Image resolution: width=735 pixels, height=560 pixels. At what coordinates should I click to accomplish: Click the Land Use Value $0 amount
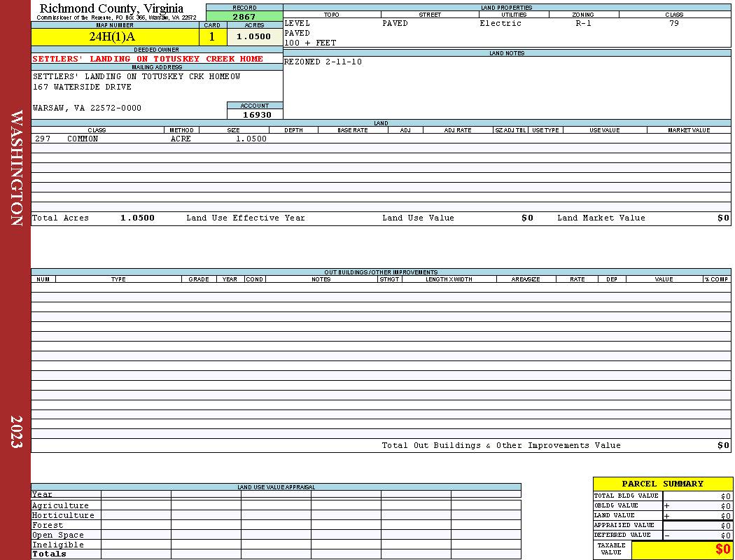pos(527,218)
